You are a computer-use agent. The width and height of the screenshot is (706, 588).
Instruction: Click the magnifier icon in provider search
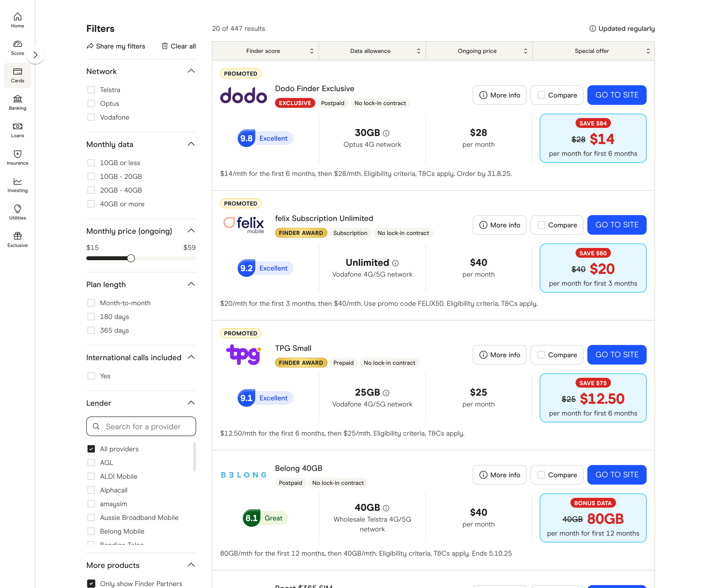pos(96,426)
